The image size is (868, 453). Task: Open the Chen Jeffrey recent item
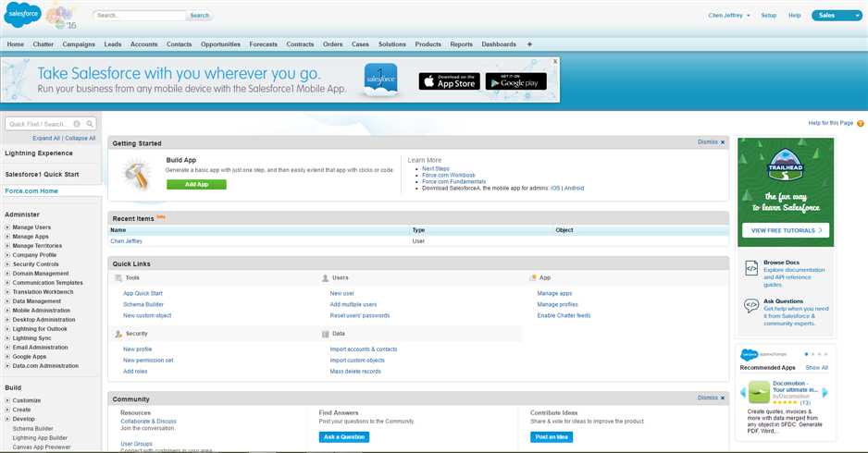126,241
